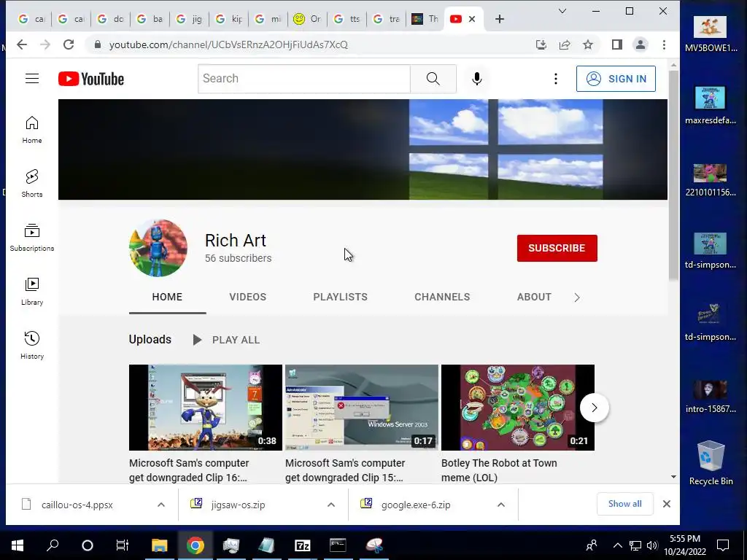
Task: Open Botley robot map video thumbnail
Action: 518,408
